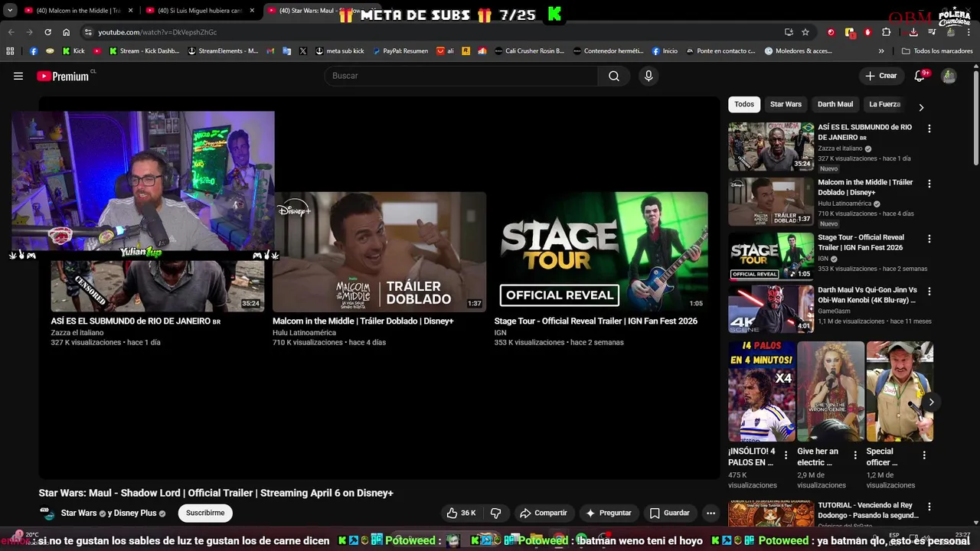Select the Todos filter chip
This screenshot has width=980, height=551.
pos(744,104)
